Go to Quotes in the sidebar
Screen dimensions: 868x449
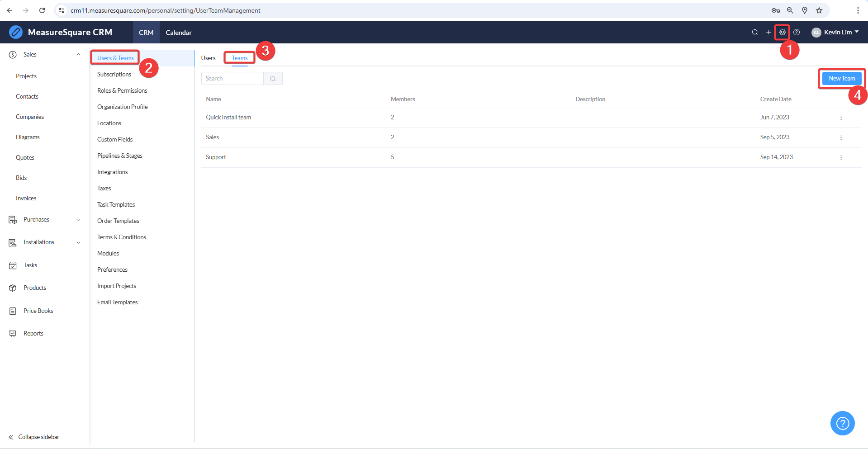25,157
